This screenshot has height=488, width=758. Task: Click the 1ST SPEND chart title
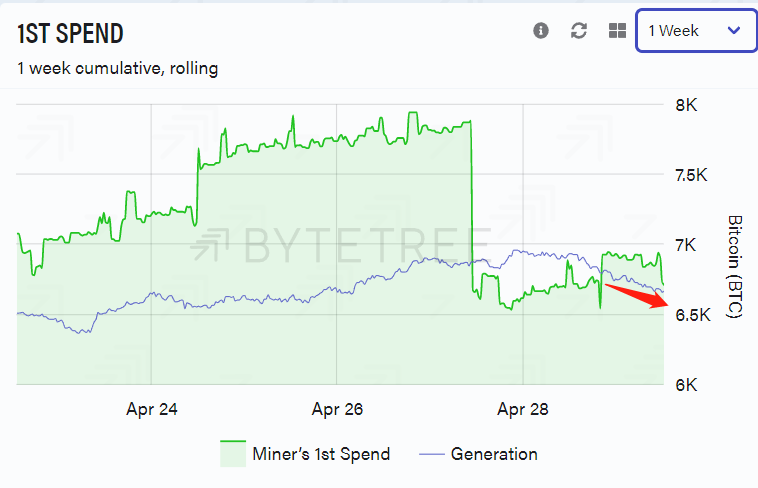point(70,33)
